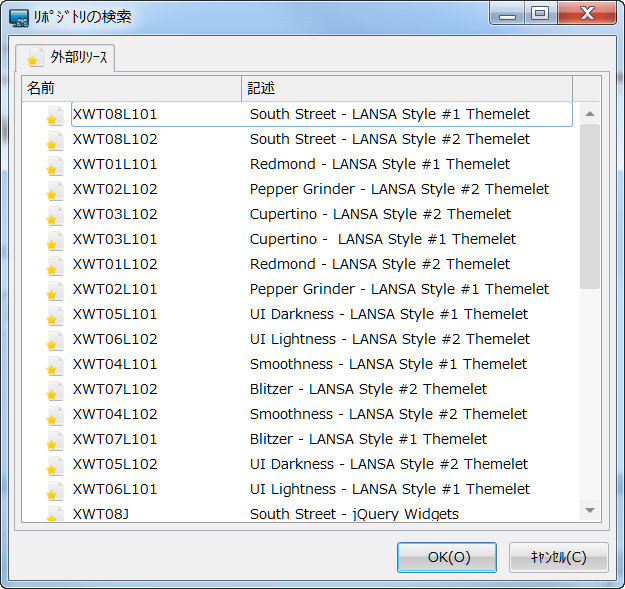
Task: Click the resource icon for XWT08J
Action: [55, 514]
